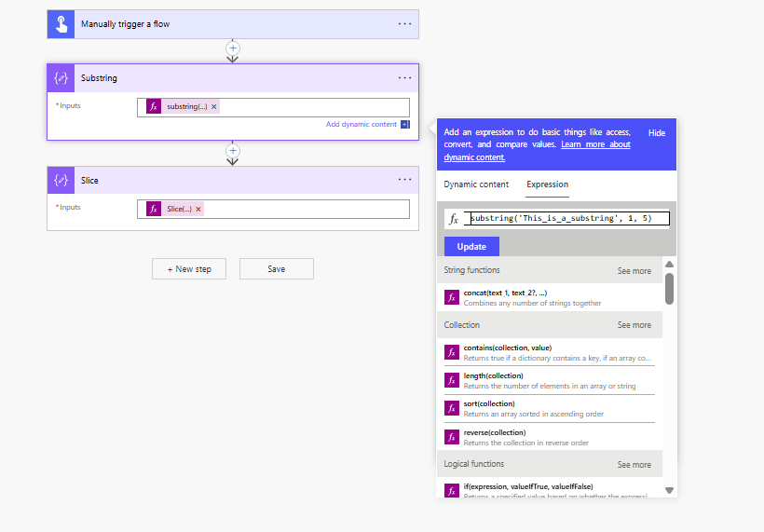764x532 pixels.
Task: Click the Substring compose action icon
Action: (61, 78)
